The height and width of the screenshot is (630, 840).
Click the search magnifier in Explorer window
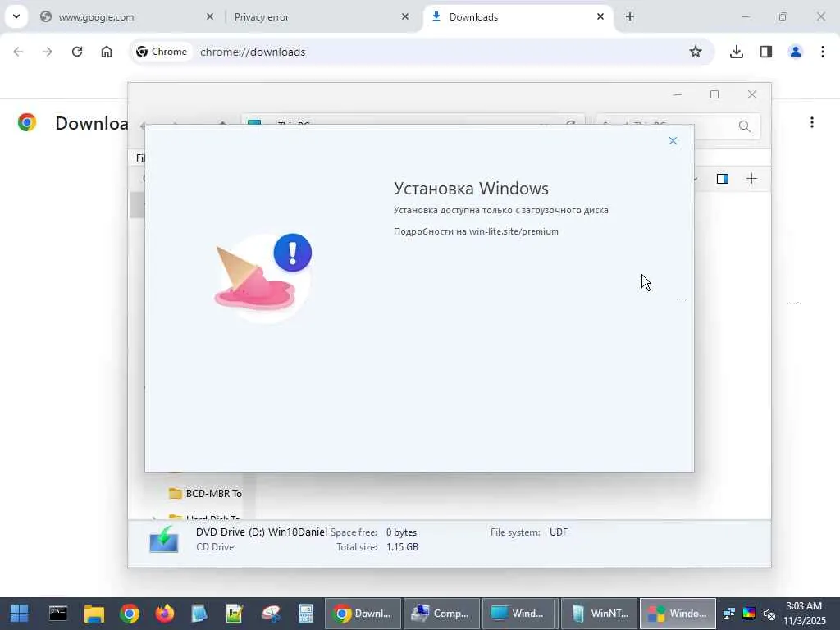coord(745,126)
